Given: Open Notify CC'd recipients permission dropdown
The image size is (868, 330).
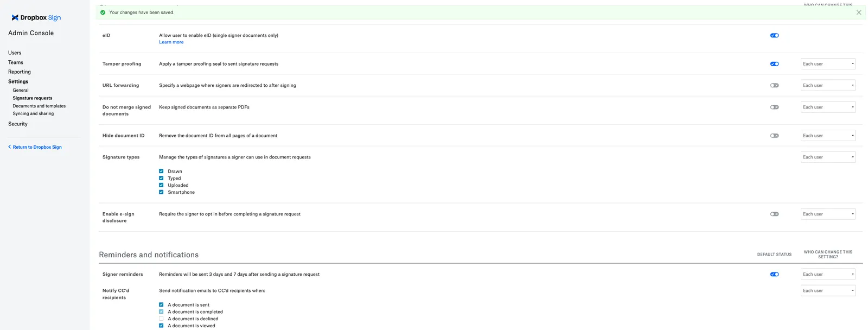Looking at the screenshot, I should (x=828, y=290).
